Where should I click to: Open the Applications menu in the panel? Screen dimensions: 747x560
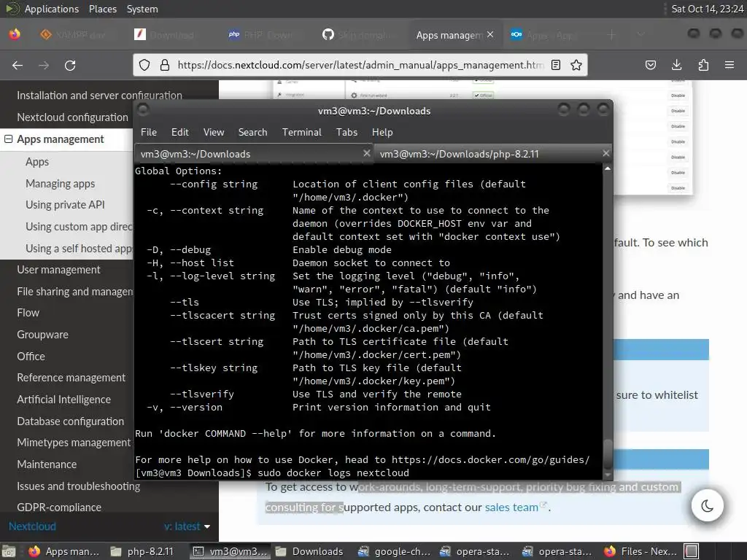[x=52, y=9]
